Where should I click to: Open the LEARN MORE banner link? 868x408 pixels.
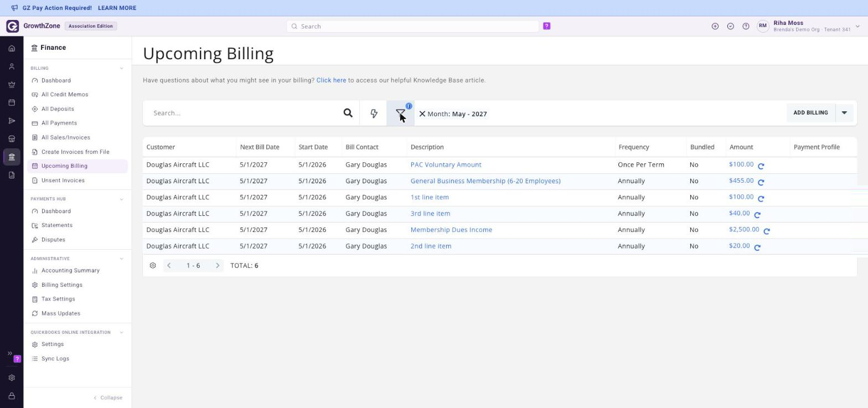click(117, 8)
